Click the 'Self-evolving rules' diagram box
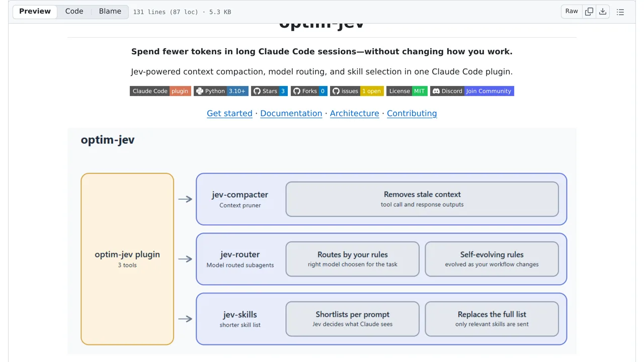The width and height of the screenshot is (644, 362). point(492,259)
